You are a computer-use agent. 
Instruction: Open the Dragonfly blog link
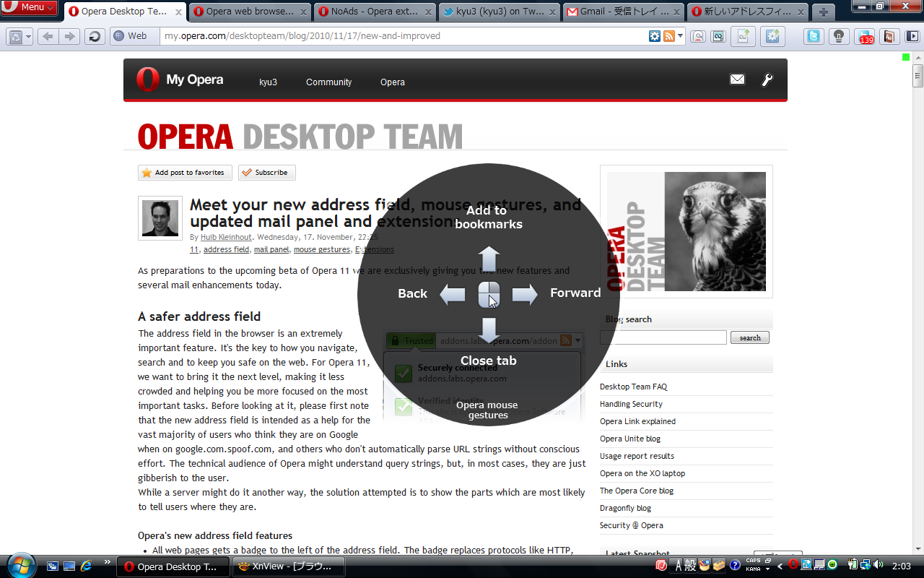625,508
